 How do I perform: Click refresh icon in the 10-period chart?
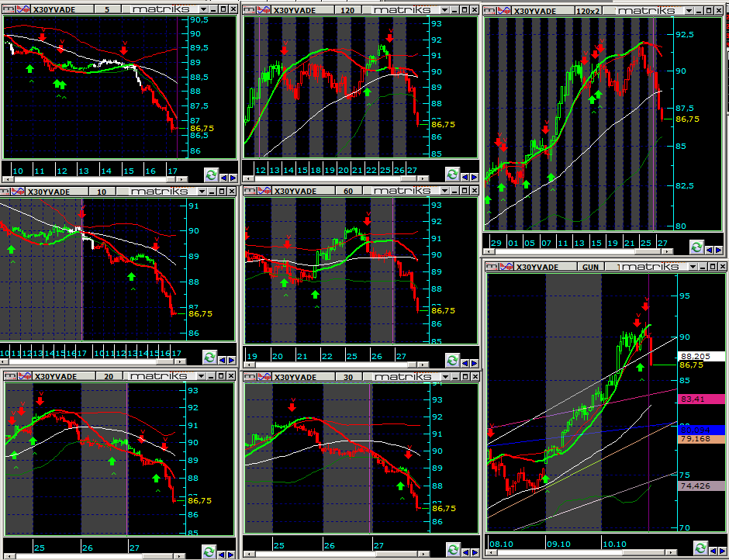[x=209, y=357]
